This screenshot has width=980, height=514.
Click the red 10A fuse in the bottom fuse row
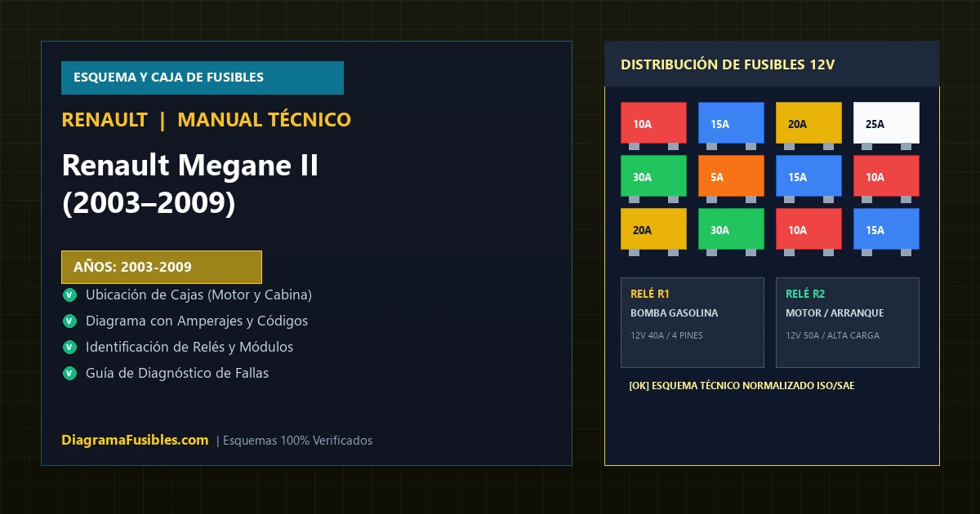click(808, 229)
